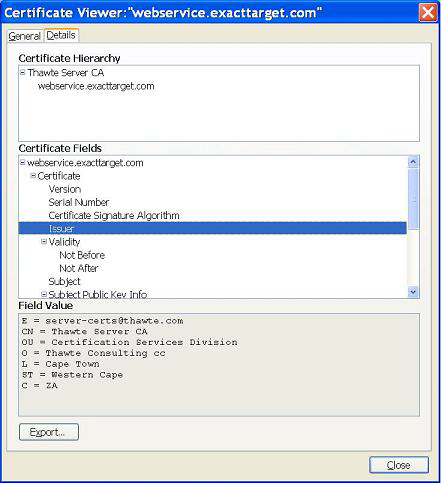
Task: Select the Validity field
Action: 64,242
